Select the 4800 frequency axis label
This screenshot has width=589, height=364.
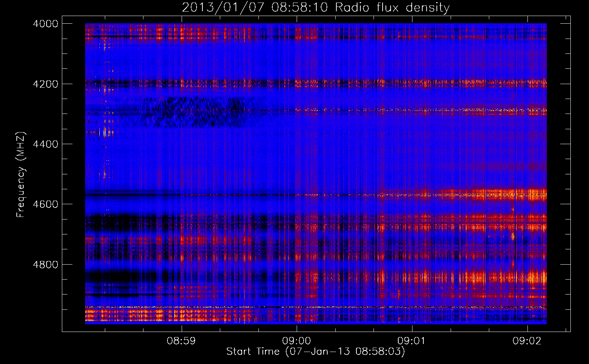click(x=46, y=265)
